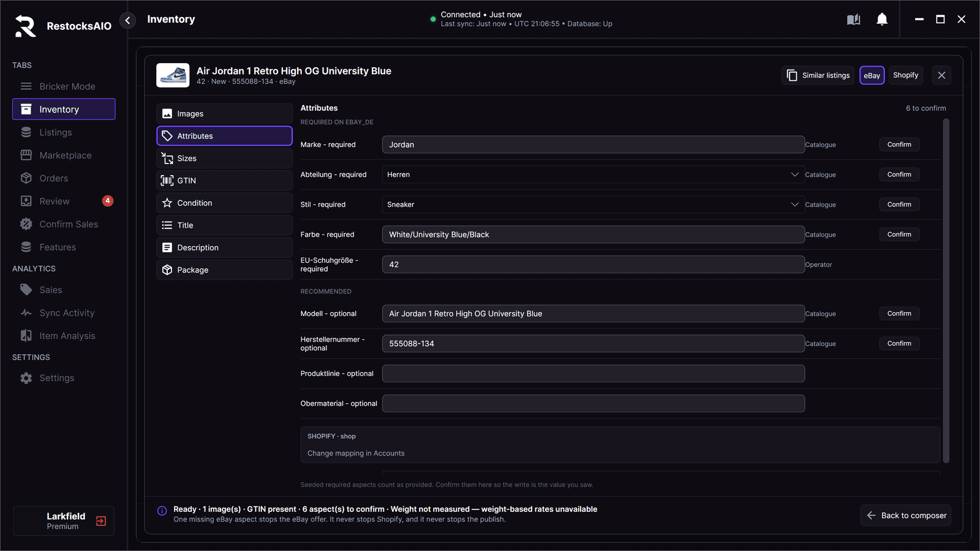
Task: Click the EU-Schuhgröße field with 42
Action: [x=593, y=264]
